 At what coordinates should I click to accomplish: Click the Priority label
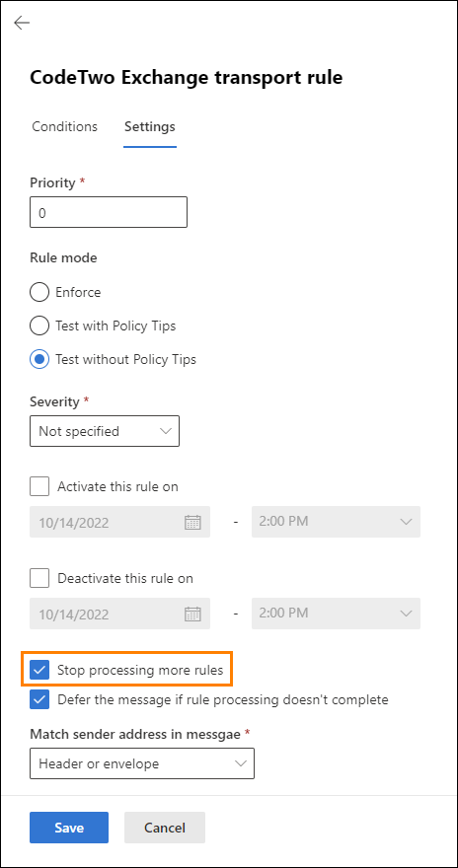(52, 183)
